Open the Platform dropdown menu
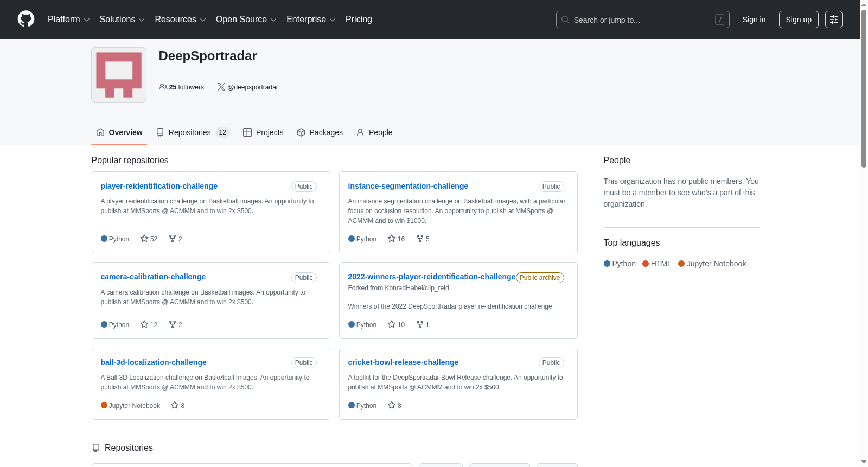 (x=68, y=20)
